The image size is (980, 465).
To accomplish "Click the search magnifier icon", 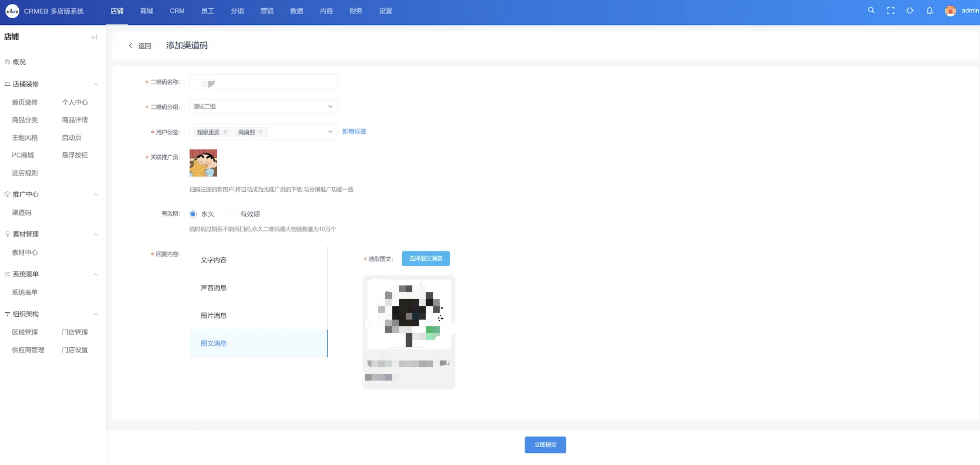I will click(871, 10).
